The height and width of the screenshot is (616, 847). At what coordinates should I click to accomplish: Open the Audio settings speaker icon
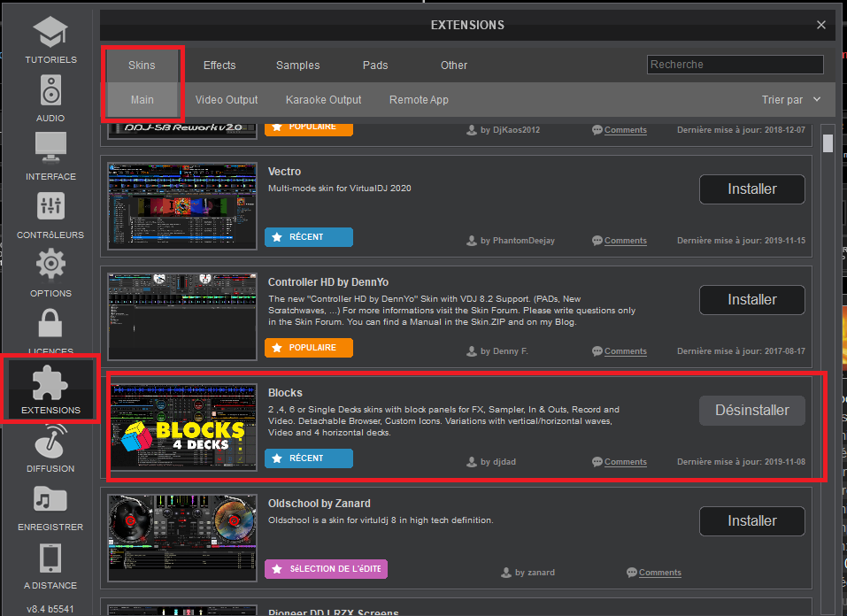point(50,94)
